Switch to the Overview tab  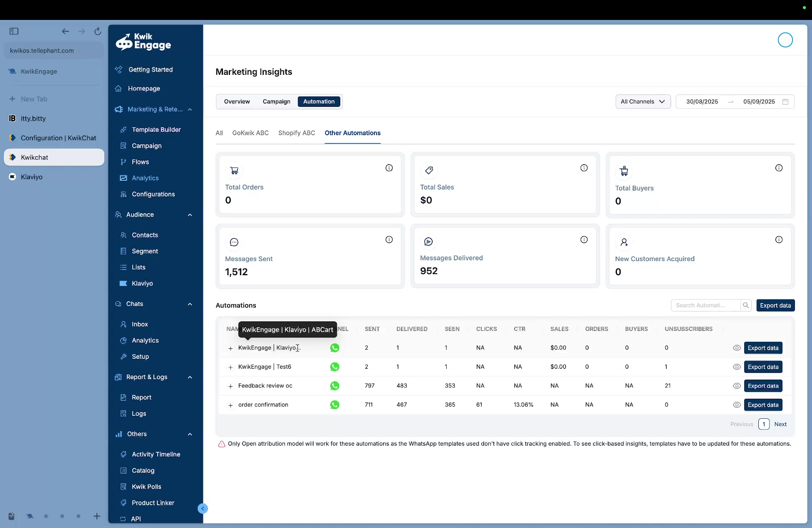tap(237, 102)
